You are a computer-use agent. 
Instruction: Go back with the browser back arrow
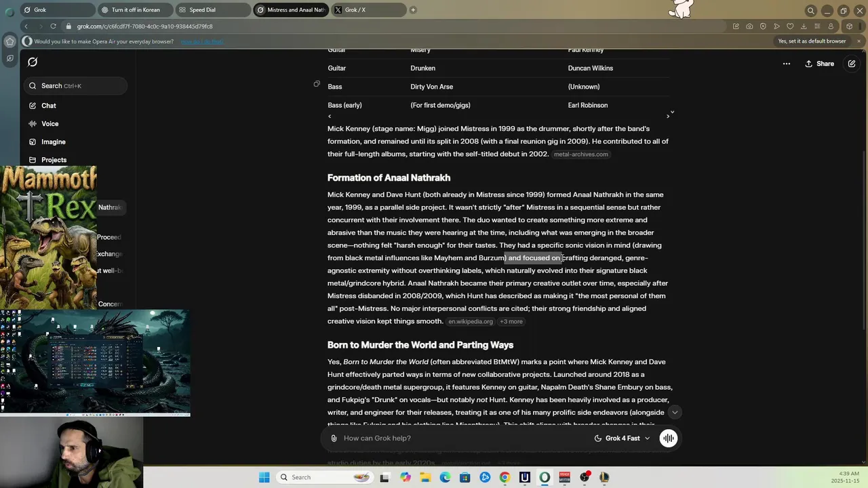(26, 26)
